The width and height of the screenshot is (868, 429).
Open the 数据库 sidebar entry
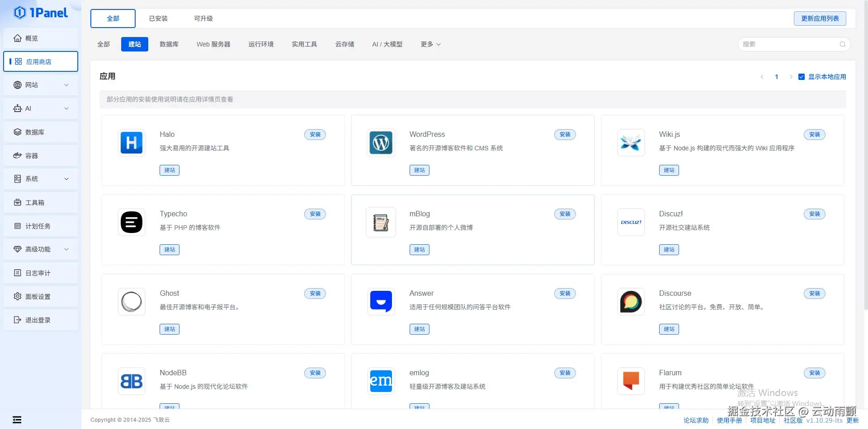pyautogui.click(x=41, y=132)
